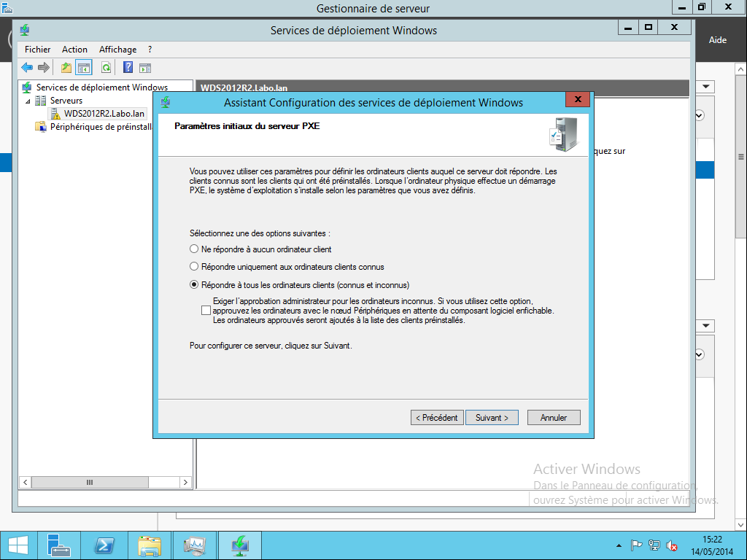
Task: Open File Explorer from the taskbar
Action: coord(149,545)
